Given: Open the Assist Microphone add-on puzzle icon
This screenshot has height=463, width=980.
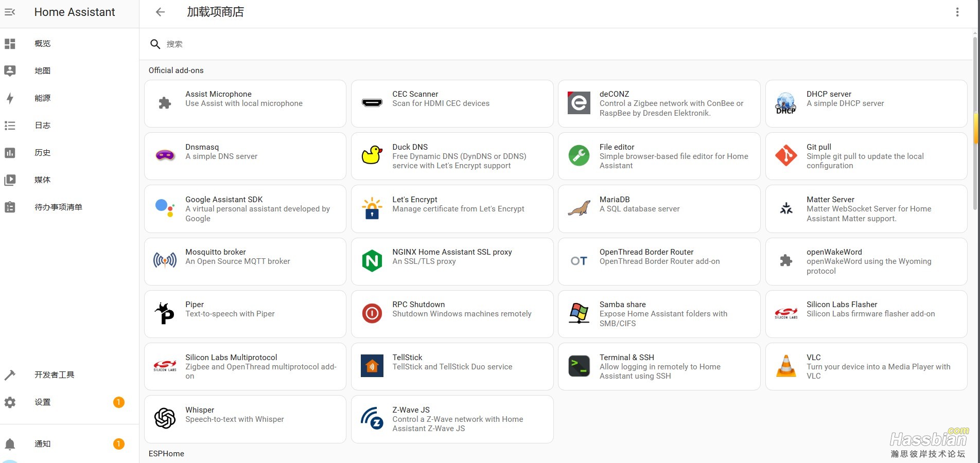Looking at the screenshot, I should pyautogui.click(x=165, y=103).
